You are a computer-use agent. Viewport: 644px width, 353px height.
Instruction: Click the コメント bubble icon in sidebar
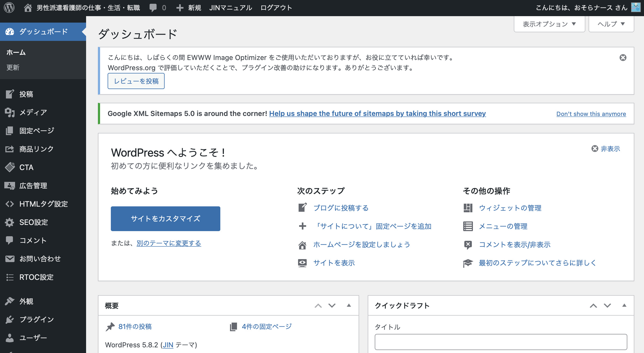10,241
